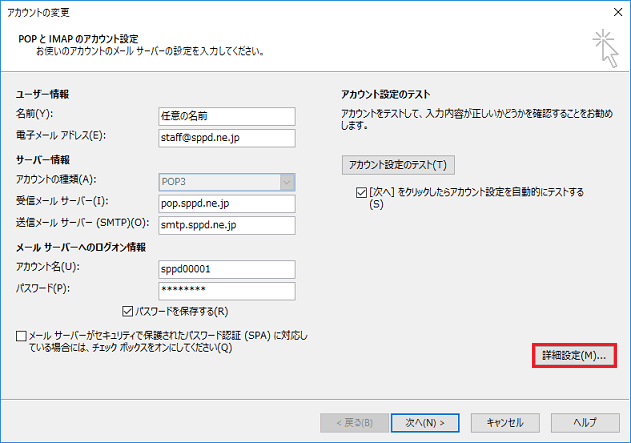Open help with the ヘルプ button
The height and width of the screenshot is (443, 631).
click(585, 421)
